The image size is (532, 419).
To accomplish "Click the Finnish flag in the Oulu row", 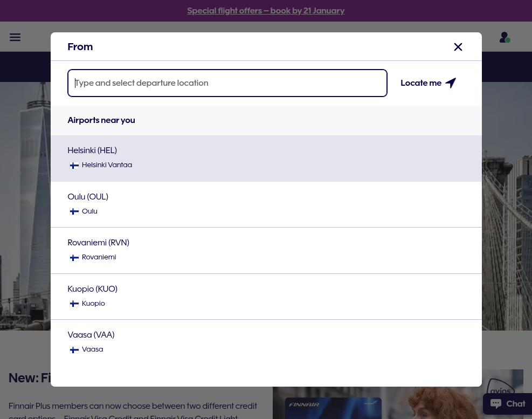I will (x=74, y=211).
